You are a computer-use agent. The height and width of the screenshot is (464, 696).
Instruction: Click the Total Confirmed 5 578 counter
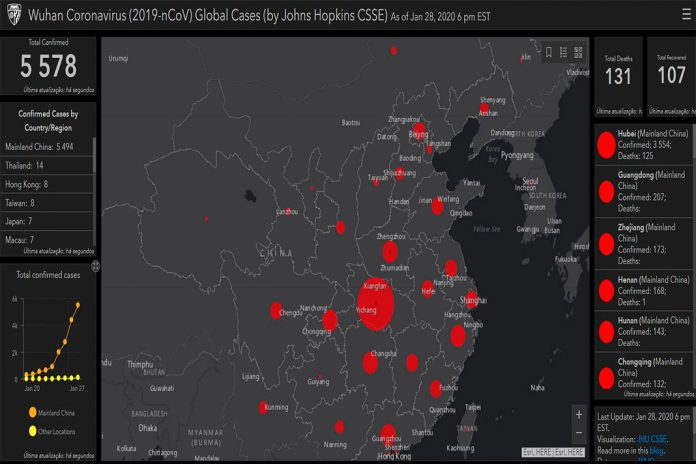(48, 66)
